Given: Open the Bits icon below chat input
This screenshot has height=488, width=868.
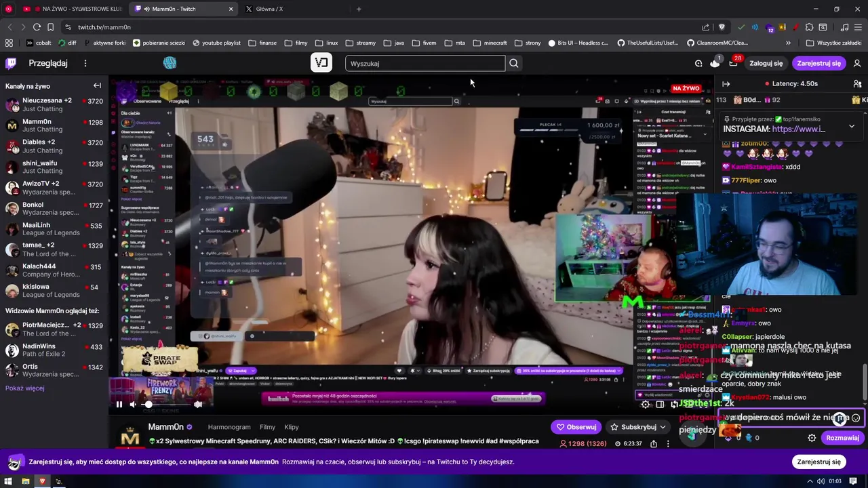Looking at the screenshot, I should coord(728,438).
